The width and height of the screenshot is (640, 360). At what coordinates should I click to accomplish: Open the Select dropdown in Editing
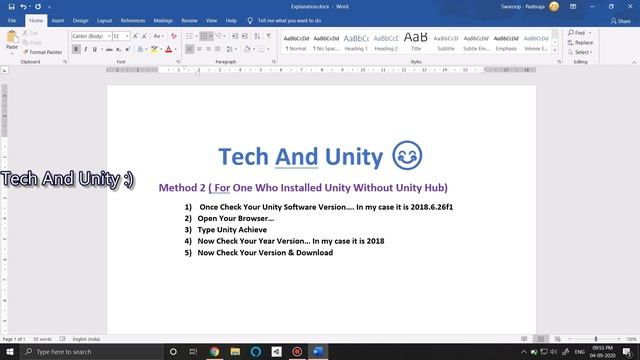580,52
